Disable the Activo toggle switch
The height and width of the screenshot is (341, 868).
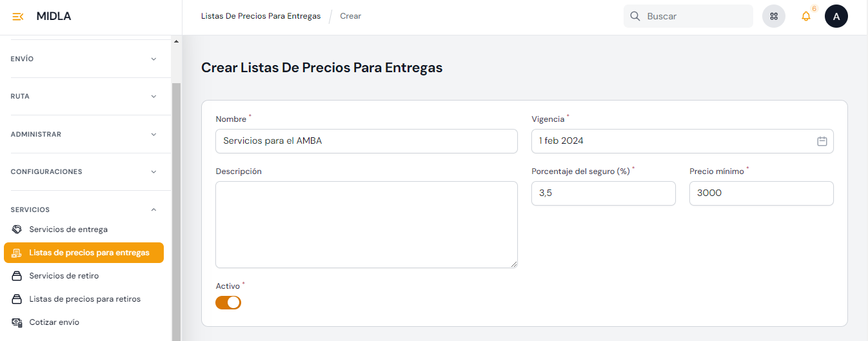(x=228, y=302)
